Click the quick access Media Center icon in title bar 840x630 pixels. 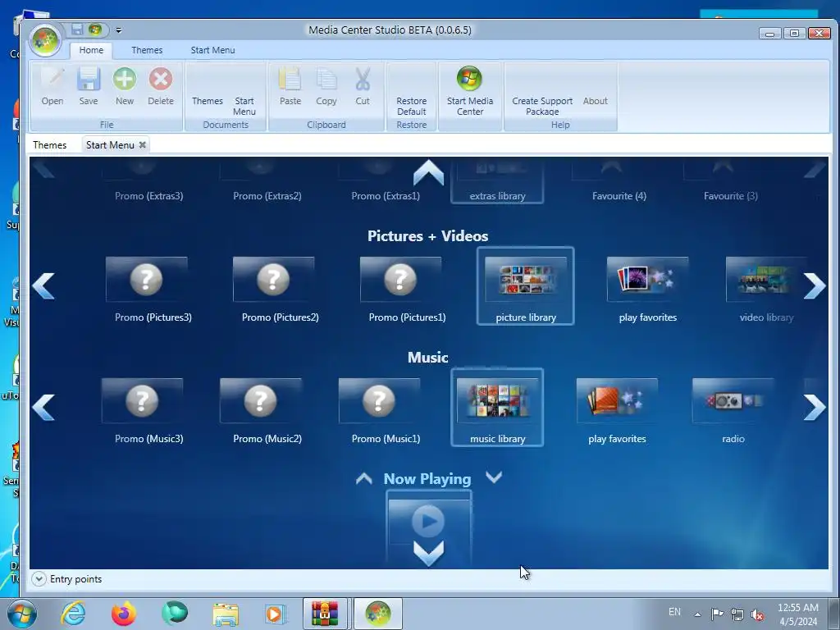95,30
